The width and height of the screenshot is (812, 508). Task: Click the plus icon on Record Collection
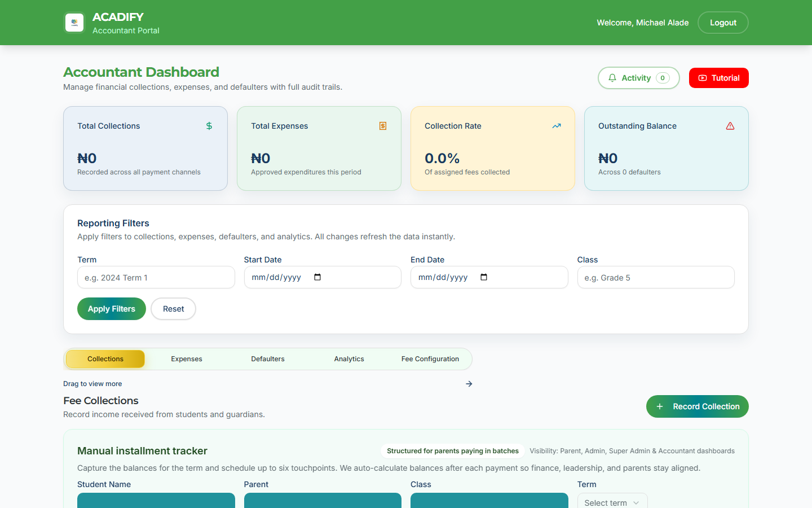click(660, 406)
